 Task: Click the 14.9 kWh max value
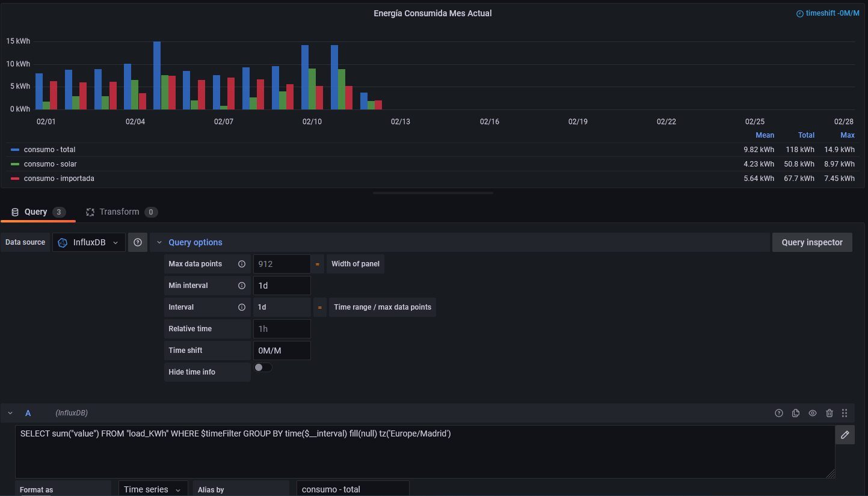840,150
